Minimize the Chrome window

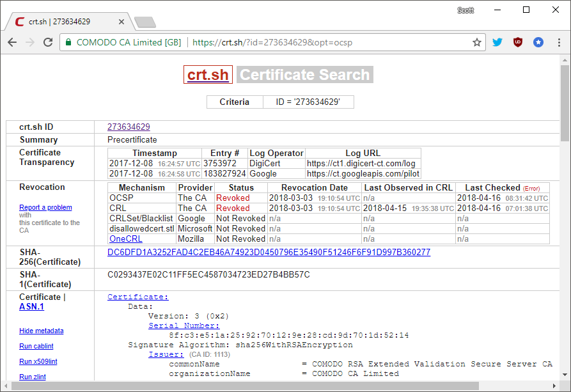point(497,10)
